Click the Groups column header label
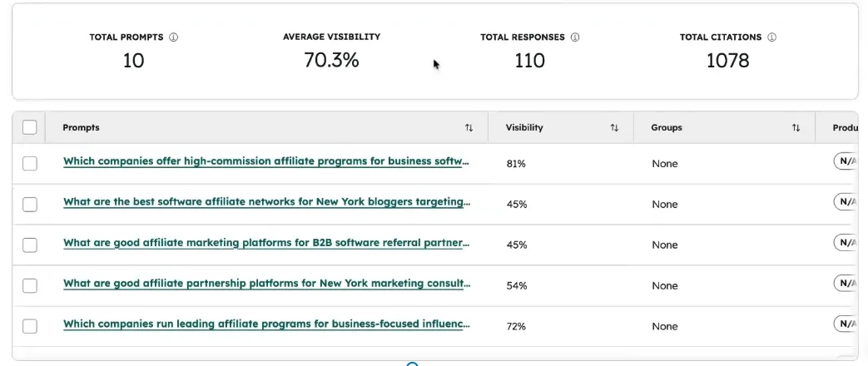868x366 pixels. point(667,128)
